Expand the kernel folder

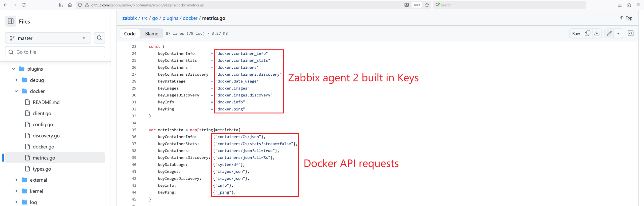click(x=16, y=191)
